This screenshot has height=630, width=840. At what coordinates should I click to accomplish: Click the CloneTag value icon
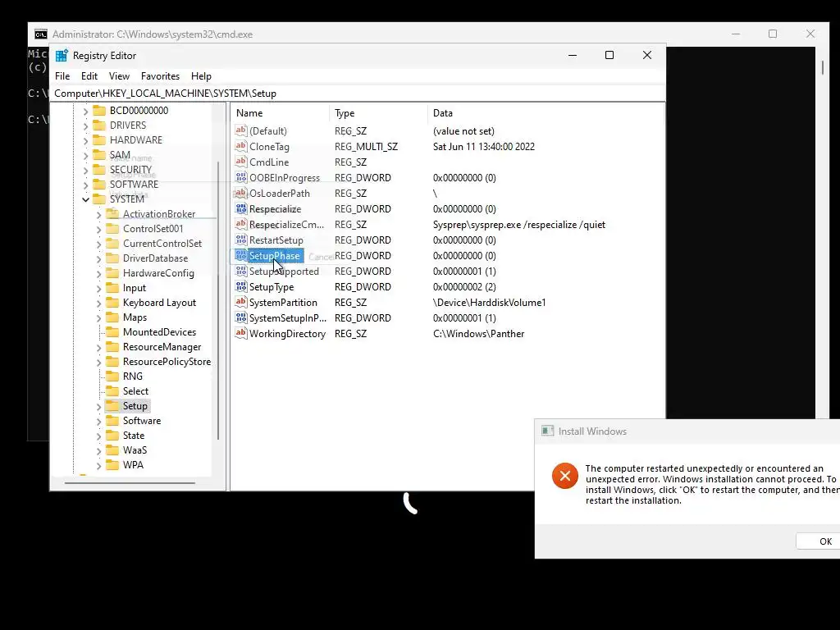pyautogui.click(x=241, y=146)
